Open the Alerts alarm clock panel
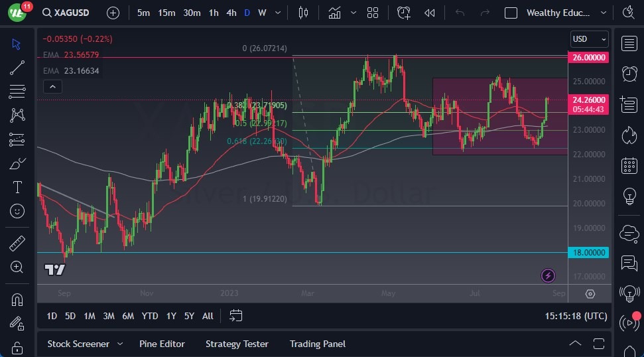This screenshot has height=357, width=644. 629,74
